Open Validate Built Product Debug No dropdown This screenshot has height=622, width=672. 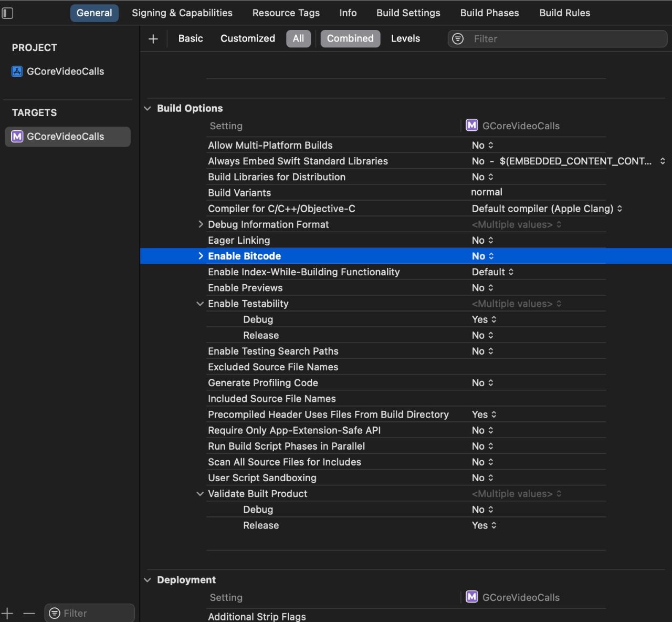click(x=482, y=510)
